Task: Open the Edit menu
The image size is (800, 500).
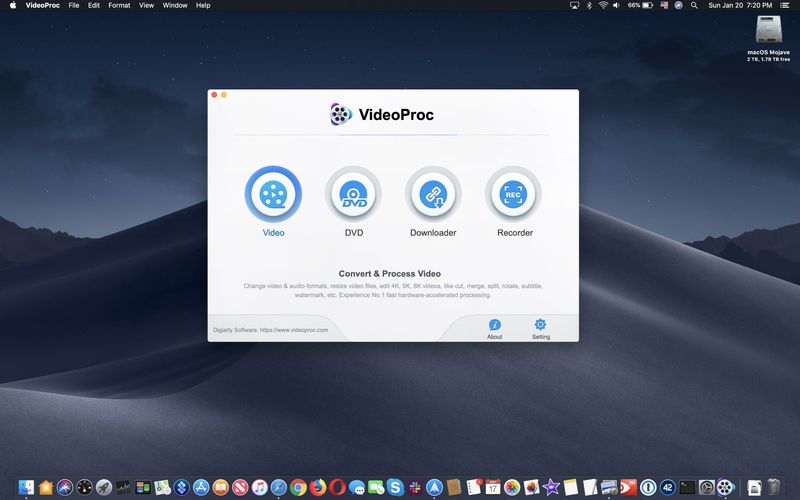Action: [94, 5]
